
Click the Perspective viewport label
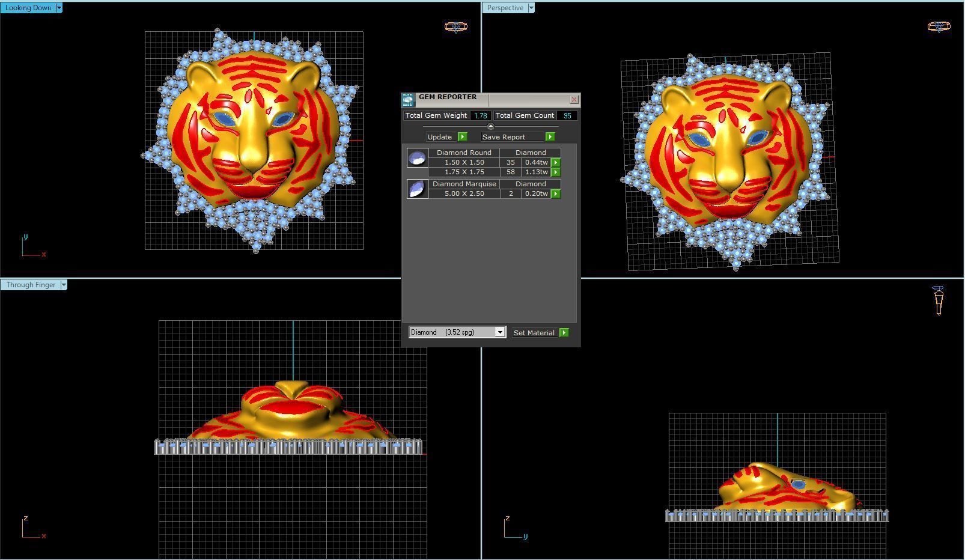(x=505, y=8)
